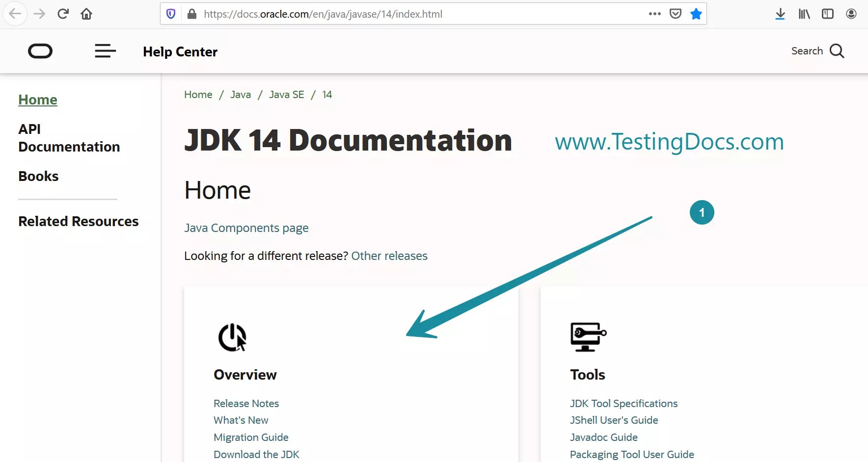This screenshot has width=868, height=462.
Task: Open the Other releases link
Action: (389, 256)
